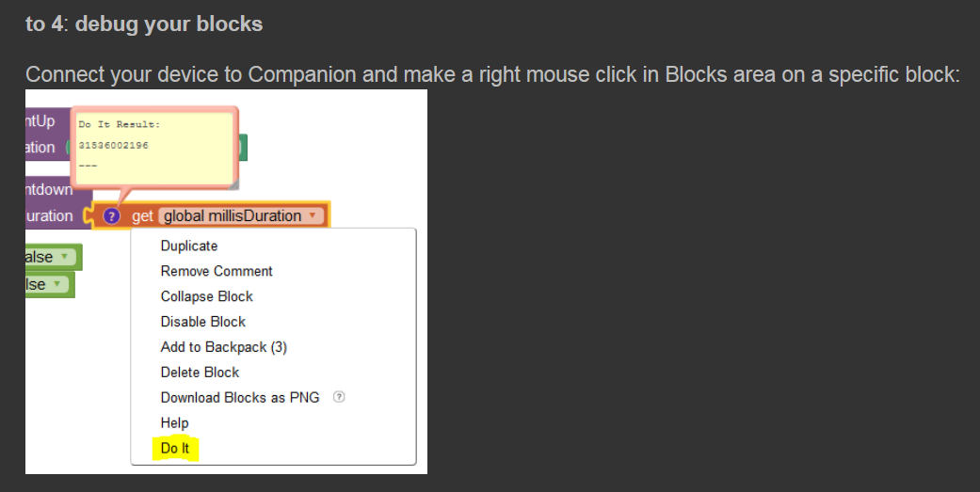Pick the Collapse Block menu entry
Screen dimensions: 980x492
tap(207, 296)
